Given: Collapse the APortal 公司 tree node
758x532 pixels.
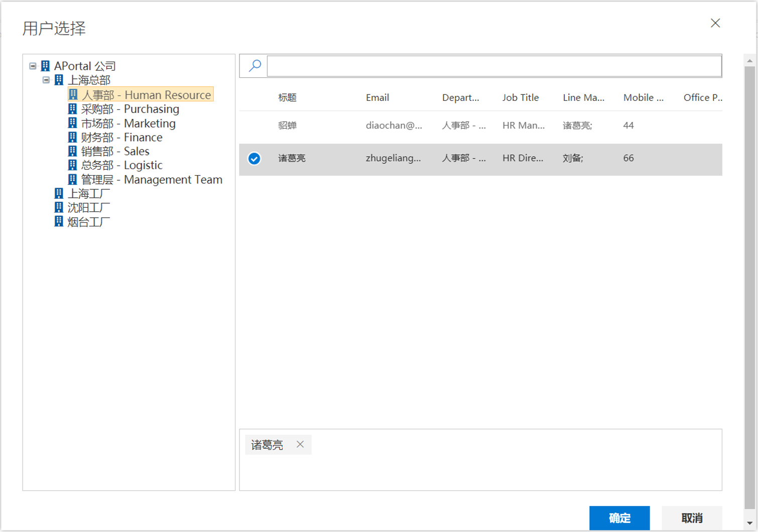Looking at the screenshot, I should click(x=33, y=66).
